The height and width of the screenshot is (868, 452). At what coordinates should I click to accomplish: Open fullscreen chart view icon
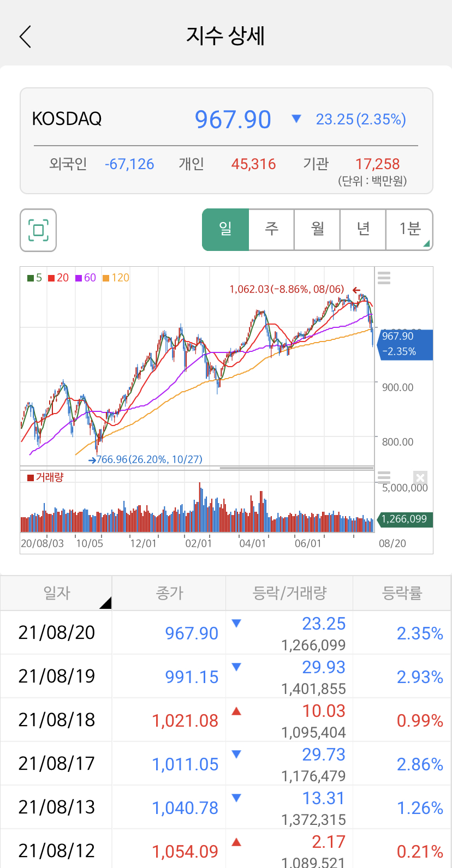[38, 230]
